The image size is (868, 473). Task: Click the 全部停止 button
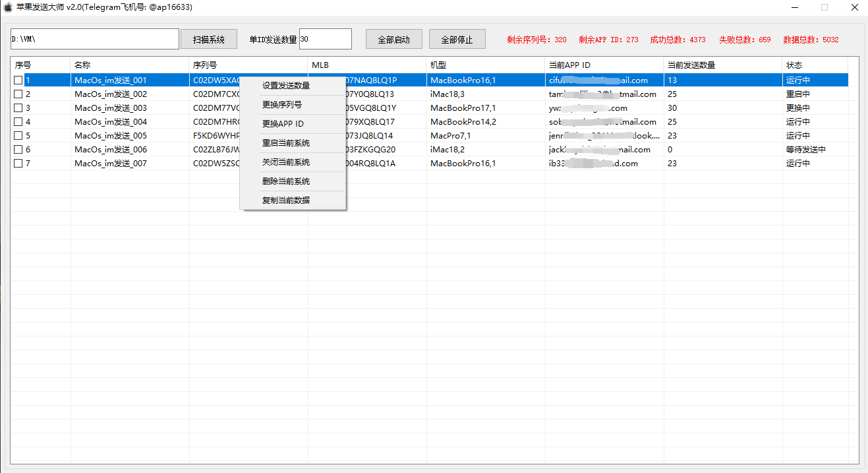tap(457, 40)
